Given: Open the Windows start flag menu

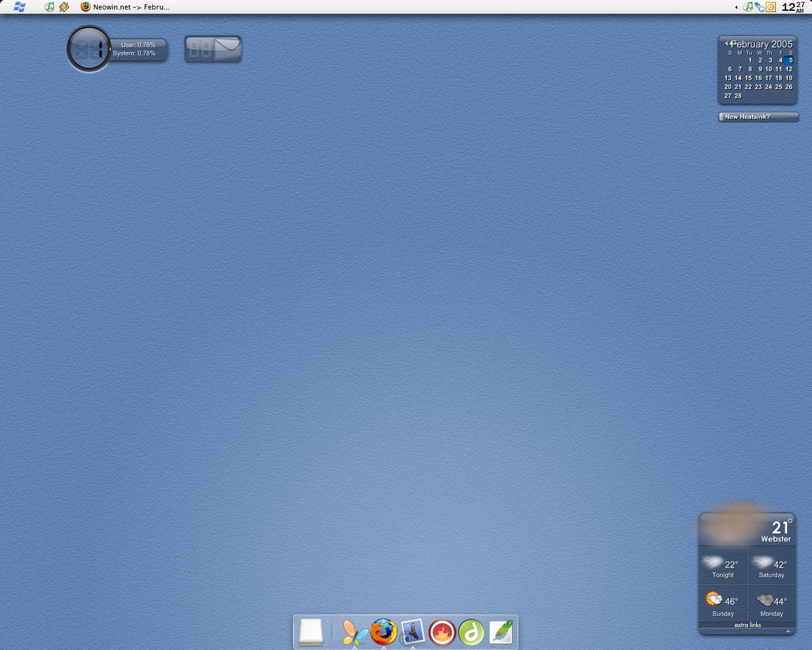Looking at the screenshot, I should tap(20, 7).
